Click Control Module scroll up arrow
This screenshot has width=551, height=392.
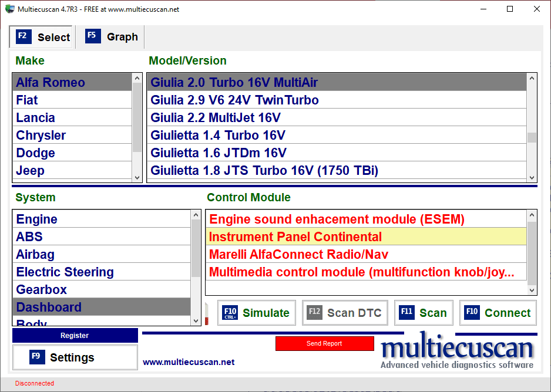pos(532,215)
